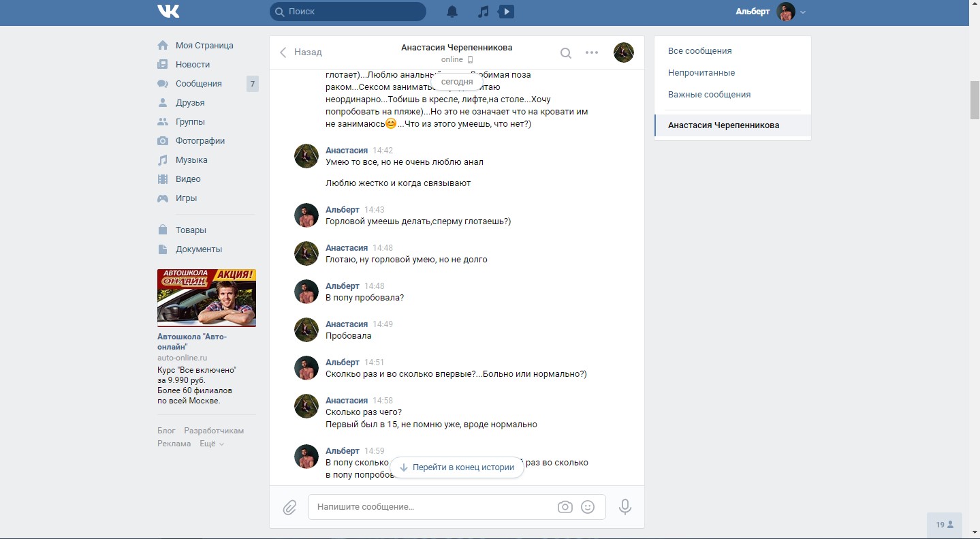Click the attach paperclip icon
980x539 pixels.
click(289, 508)
